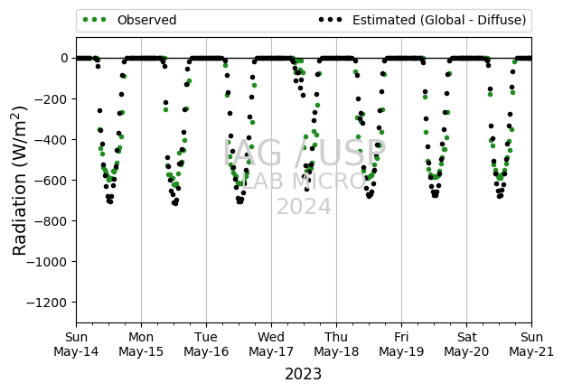Viewport: 563px width, 392px height.
Task: Click the 'Estimated (Global - Diffuse)' legend label
Action: click(x=439, y=20)
